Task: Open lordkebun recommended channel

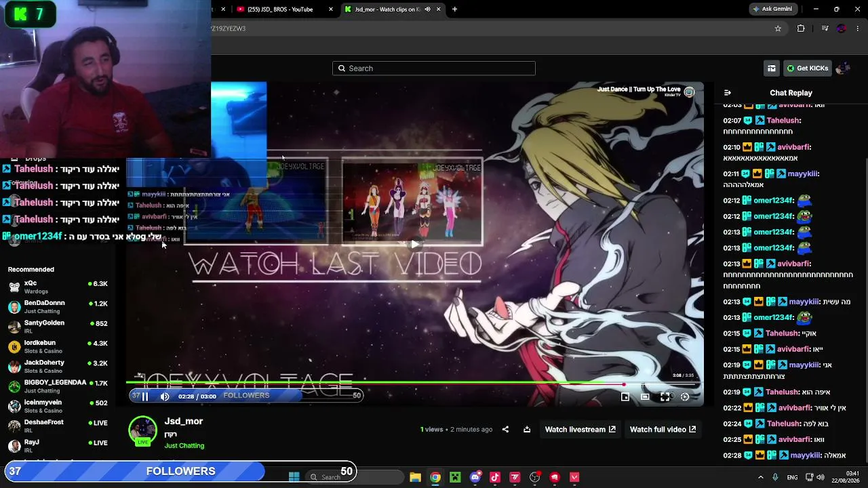Action: click(x=58, y=346)
